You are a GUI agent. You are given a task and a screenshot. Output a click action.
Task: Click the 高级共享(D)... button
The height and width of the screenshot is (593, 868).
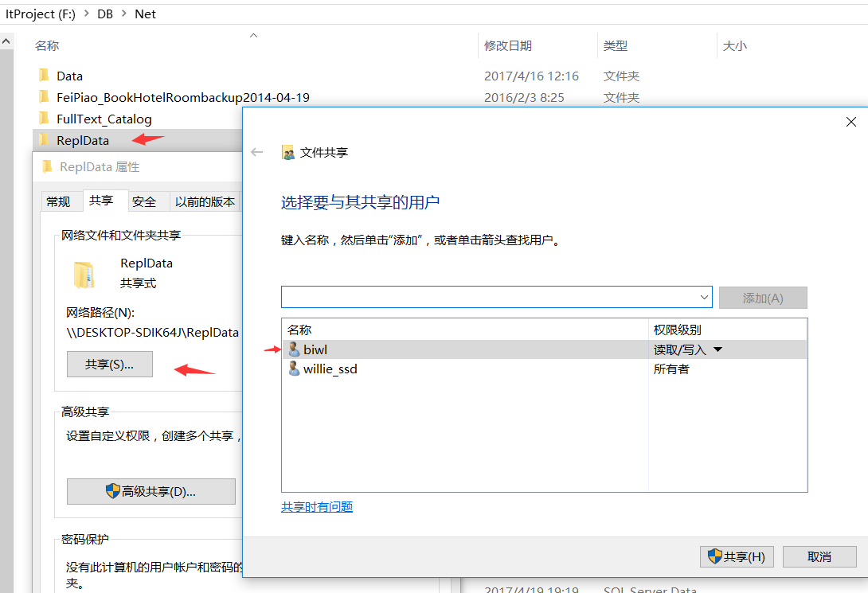tap(151, 491)
